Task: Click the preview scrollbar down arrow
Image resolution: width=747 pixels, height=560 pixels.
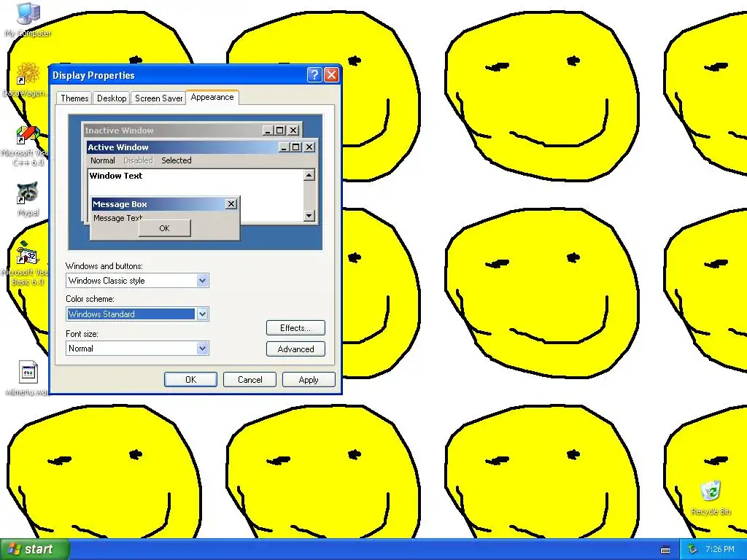Action: pyautogui.click(x=309, y=216)
